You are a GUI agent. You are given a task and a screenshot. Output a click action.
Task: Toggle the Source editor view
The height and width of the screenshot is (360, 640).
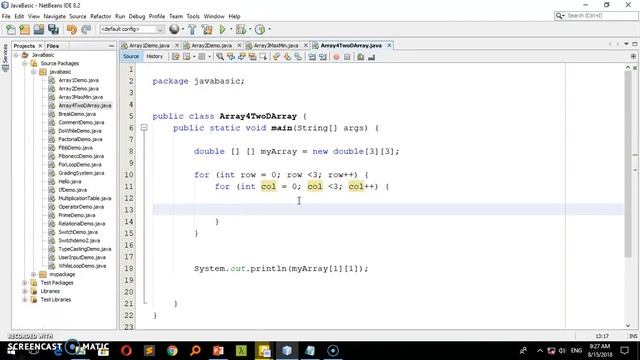[x=131, y=56]
